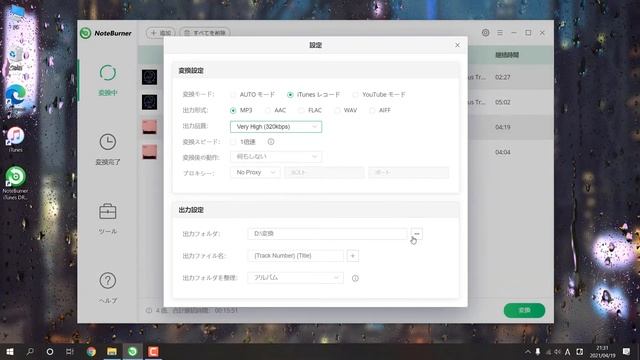Image resolution: width=640 pixels, height=360 pixels.
Task: Open the conversion completed history section
Action: click(108, 149)
